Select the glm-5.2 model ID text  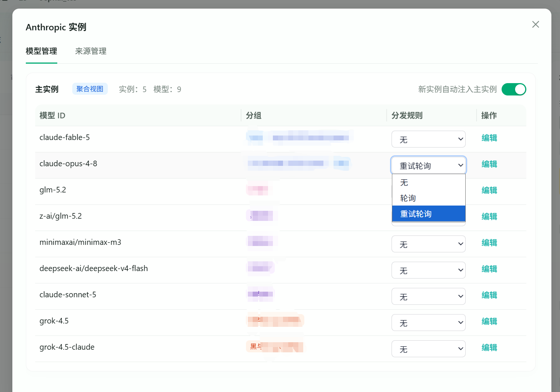pos(53,190)
